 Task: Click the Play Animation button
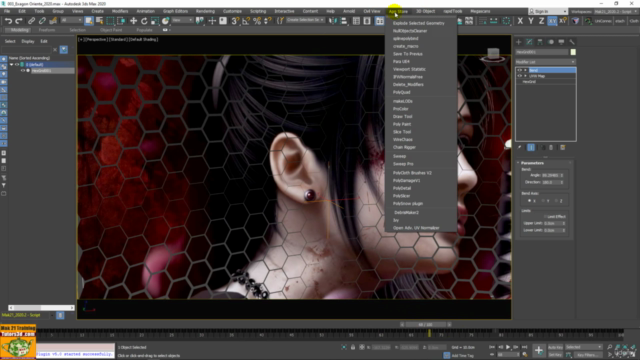[508, 347]
